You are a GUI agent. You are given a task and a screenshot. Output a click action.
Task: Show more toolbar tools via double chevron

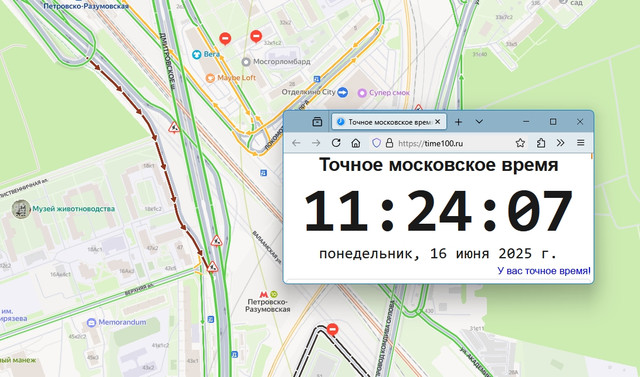(560, 142)
